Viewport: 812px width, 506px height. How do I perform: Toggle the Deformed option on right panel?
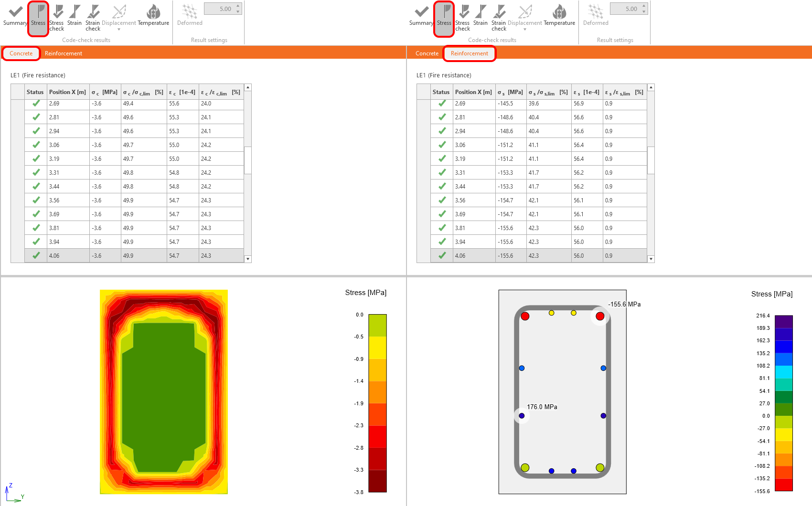[x=595, y=13]
